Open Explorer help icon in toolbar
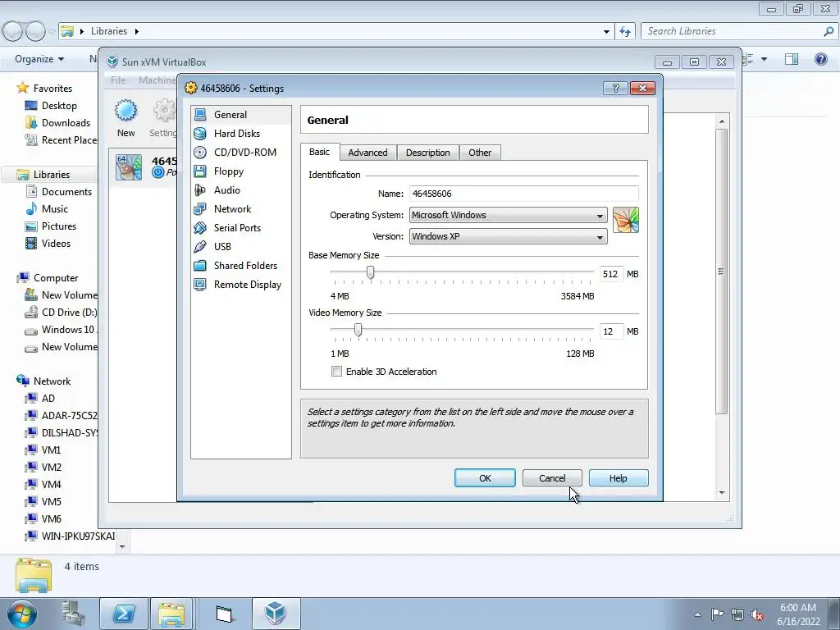 [x=820, y=59]
